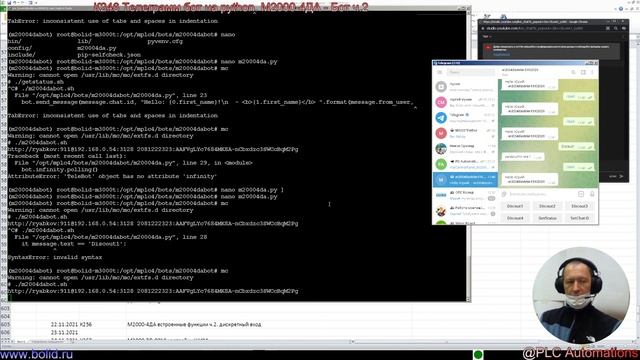Click the first 'TabError: inconsistent use of tabs' line
Viewport: 640px width, 360px height.
coord(113,21)
